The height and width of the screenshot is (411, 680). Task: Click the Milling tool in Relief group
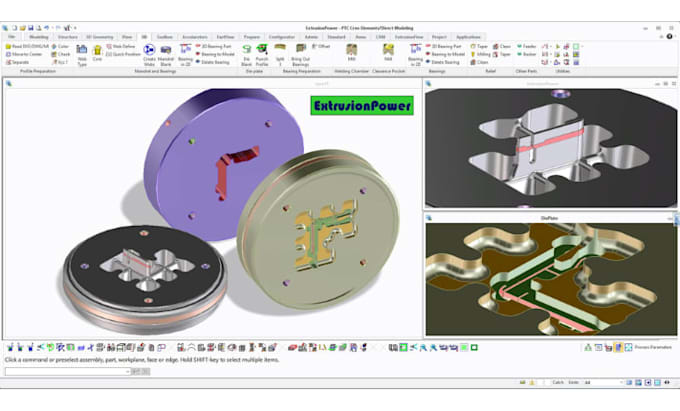(x=481, y=54)
